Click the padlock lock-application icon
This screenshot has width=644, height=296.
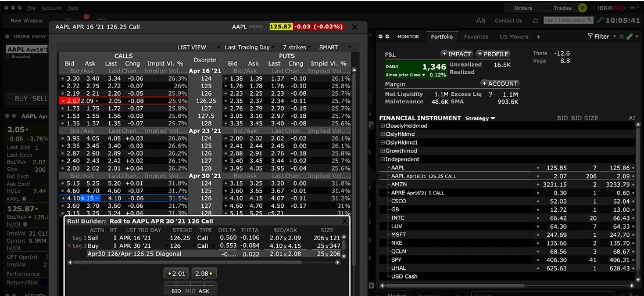535,20
